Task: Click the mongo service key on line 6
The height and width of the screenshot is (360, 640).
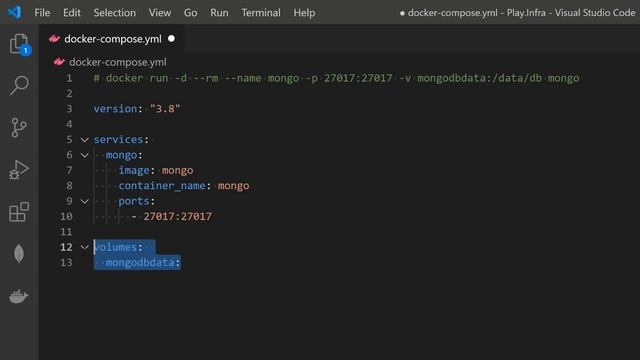Action: (x=121, y=155)
